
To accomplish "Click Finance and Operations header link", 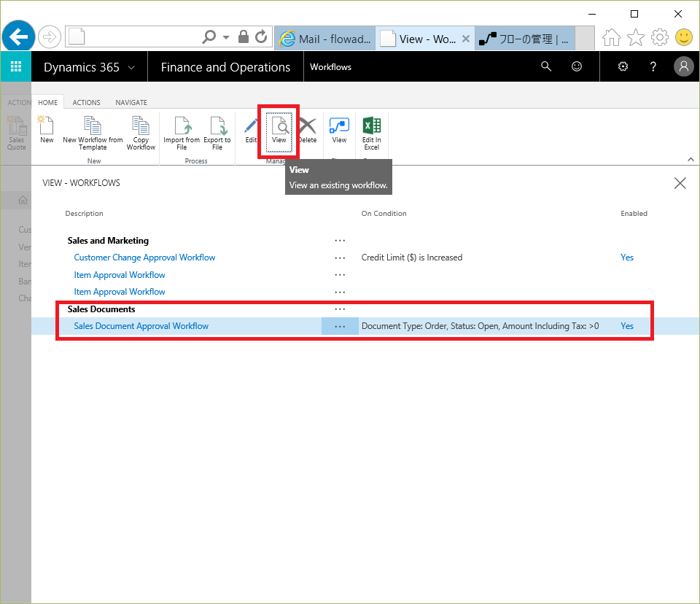I will click(225, 67).
